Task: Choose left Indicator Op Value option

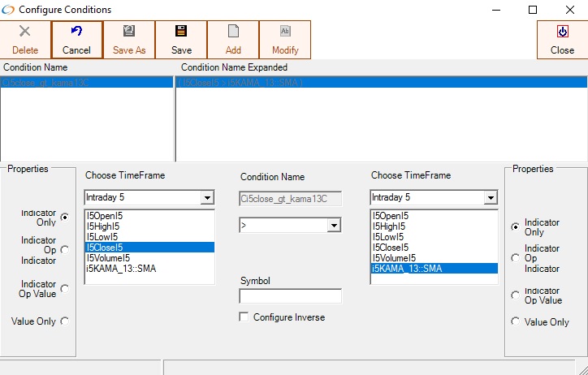Action: [x=64, y=288]
